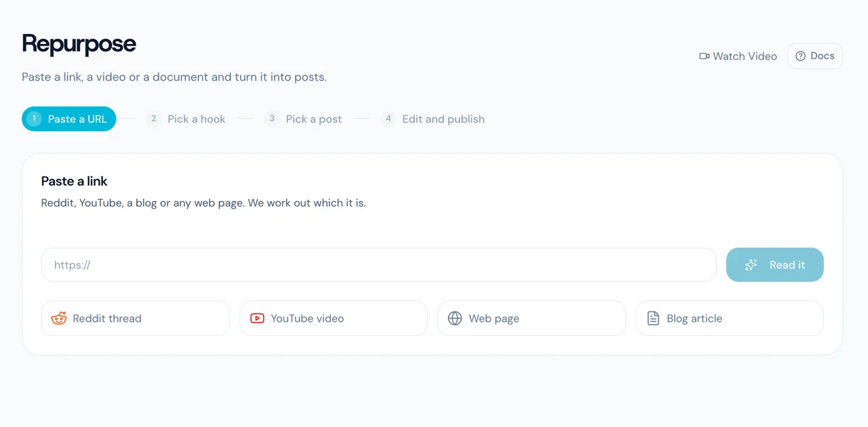The height and width of the screenshot is (427, 868).
Task: Open the Docs button
Action: pyautogui.click(x=814, y=56)
